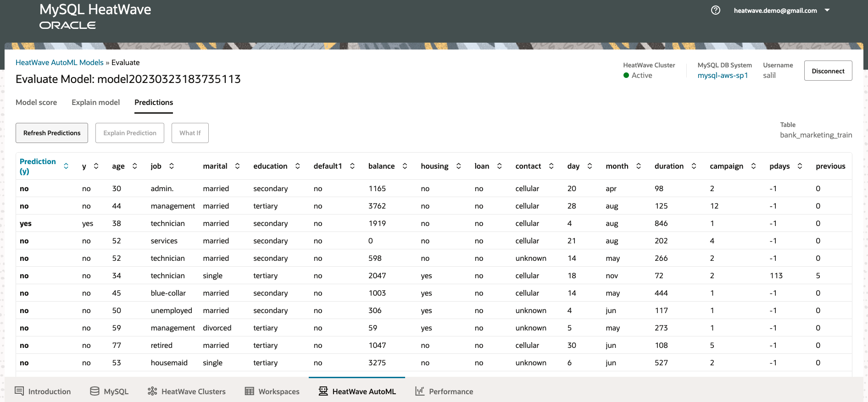The height and width of the screenshot is (402, 868).
Task: Open the Introduction bottom tab
Action: pos(43,391)
